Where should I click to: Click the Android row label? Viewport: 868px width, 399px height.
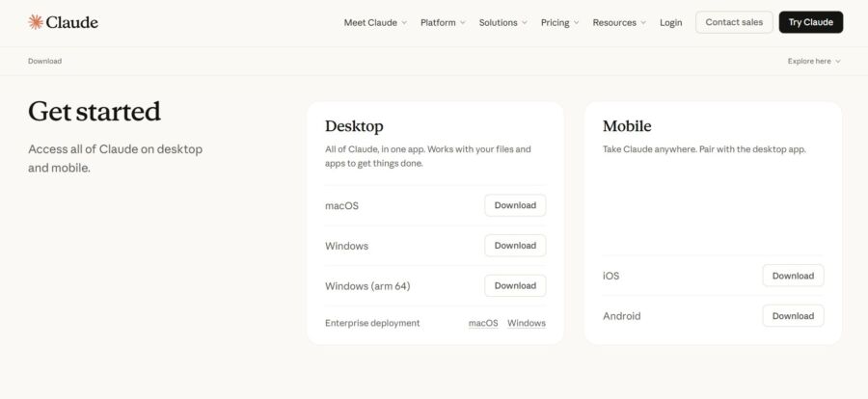[622, 316]
